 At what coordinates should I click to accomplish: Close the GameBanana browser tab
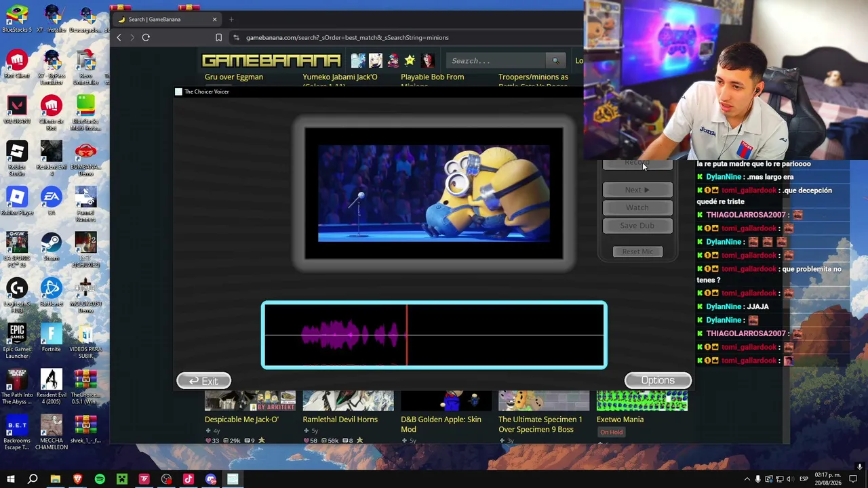click(214, 19)
